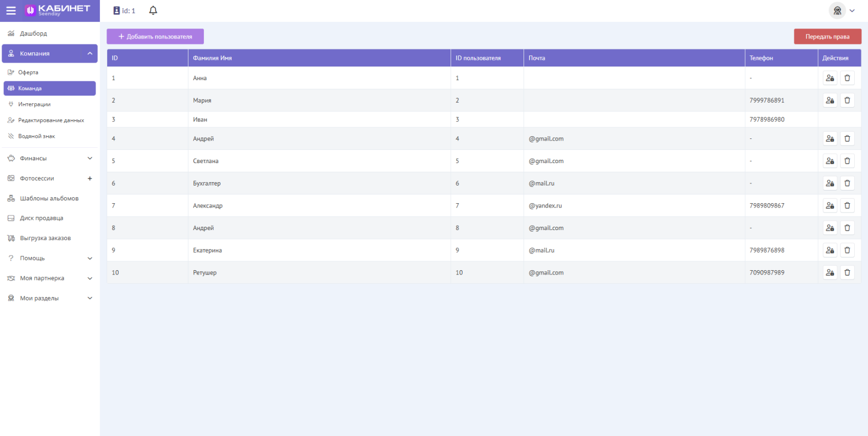Open permissions for user Александр
The height and width of the screenshot is (436, 868).
tap(830, 205)
